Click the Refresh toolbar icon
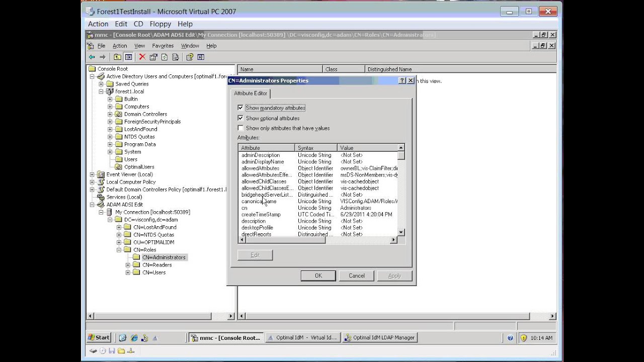This screenshot has width=644, height=362. (x=164, y=57)
